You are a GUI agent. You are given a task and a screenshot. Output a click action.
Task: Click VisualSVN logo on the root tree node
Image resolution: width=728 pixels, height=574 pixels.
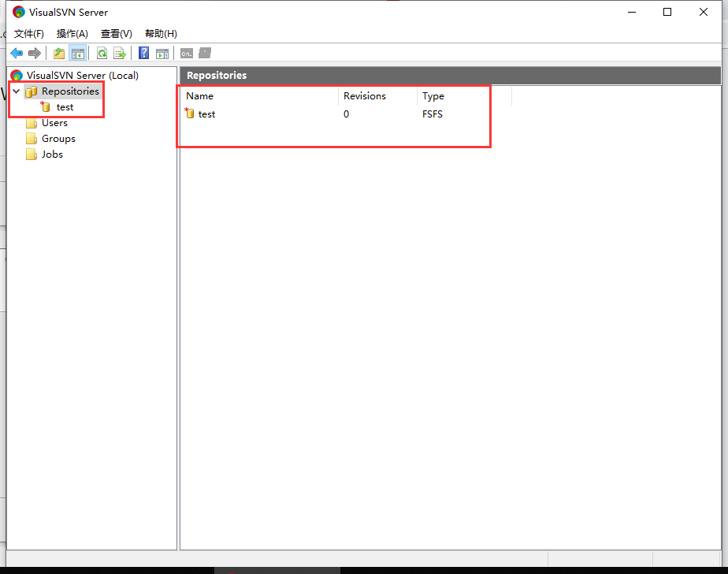coord(17,75)
